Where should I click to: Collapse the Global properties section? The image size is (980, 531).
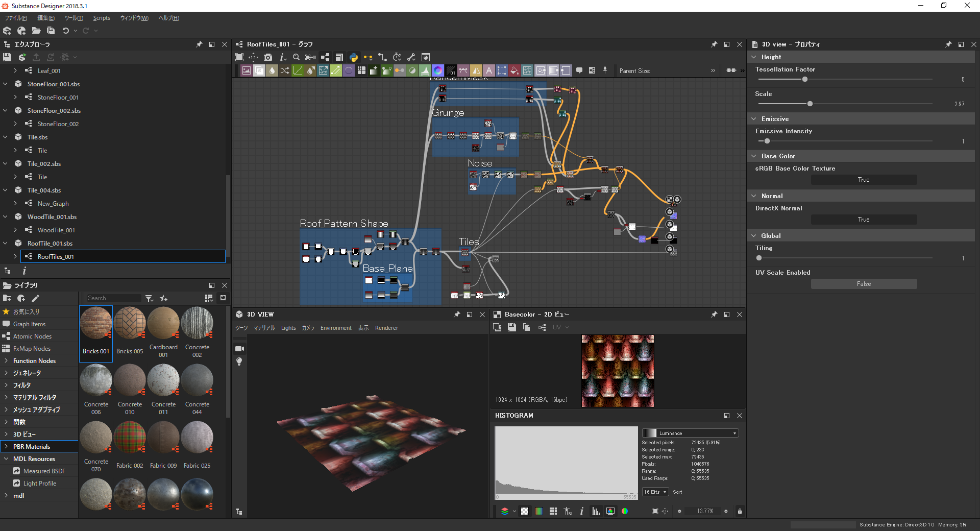pos(754,236)
